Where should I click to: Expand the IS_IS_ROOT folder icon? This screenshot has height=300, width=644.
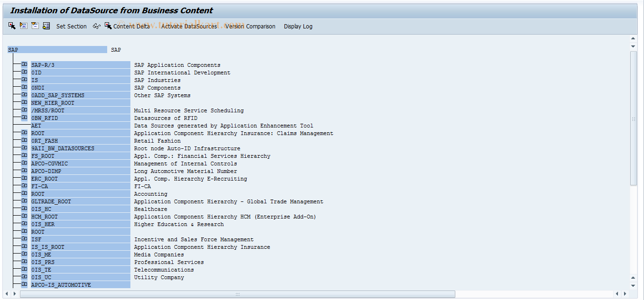tap(24, 246)
